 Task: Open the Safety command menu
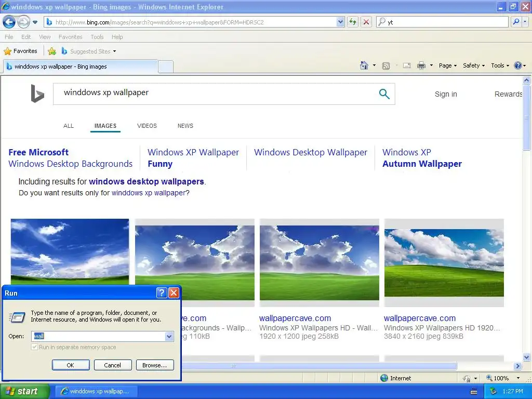(474, 65)
